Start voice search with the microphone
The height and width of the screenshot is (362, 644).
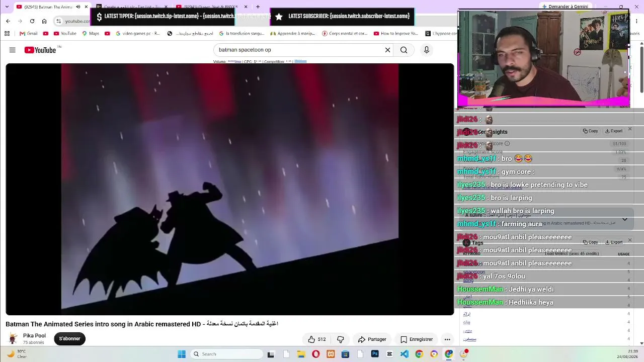pos(426,50)
